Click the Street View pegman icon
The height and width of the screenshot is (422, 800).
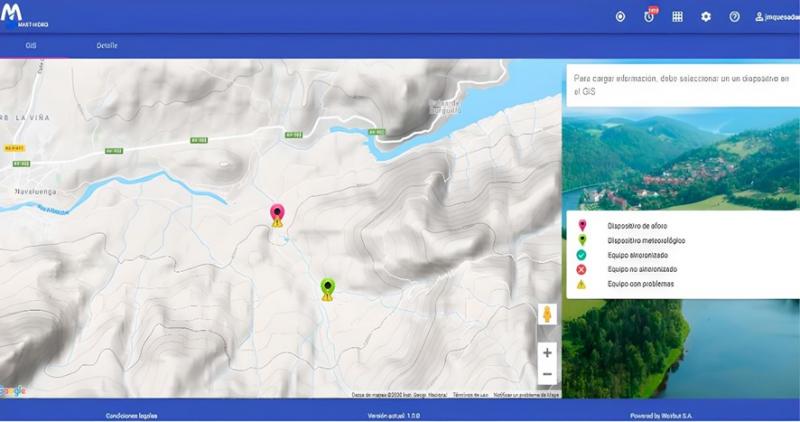pos(547,316)
